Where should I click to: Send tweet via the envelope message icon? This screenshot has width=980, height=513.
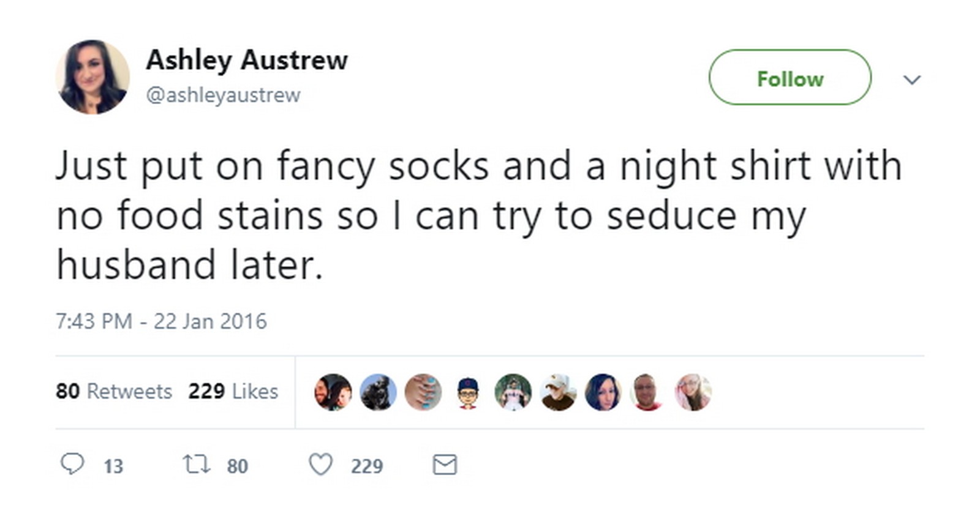tap(445, 465)
